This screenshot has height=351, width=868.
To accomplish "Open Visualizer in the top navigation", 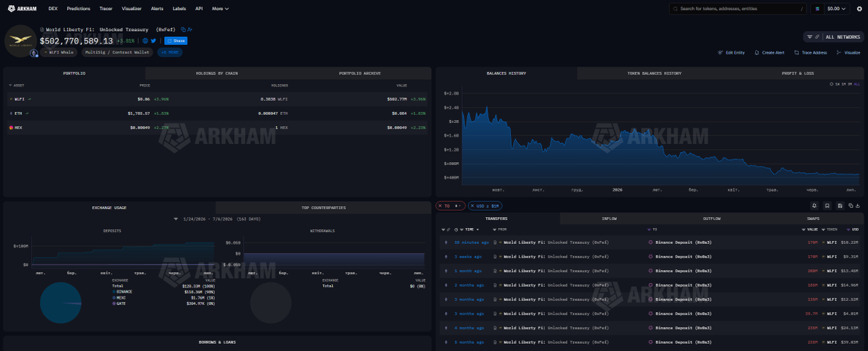I will 132,9.
